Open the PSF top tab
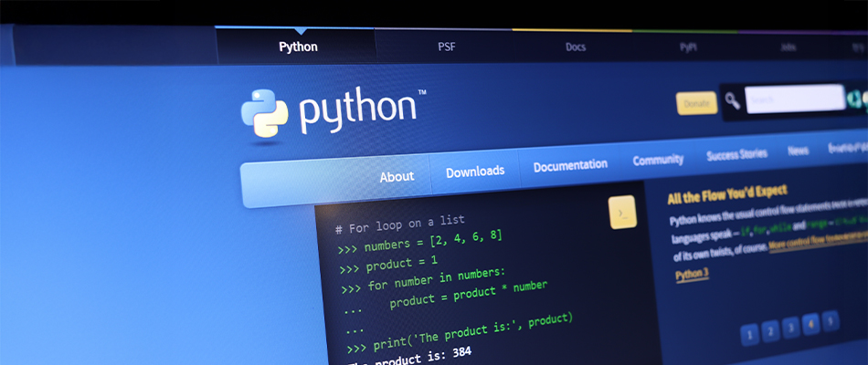Viewport: 868px width, 365px height. click(x=446, y=47)
